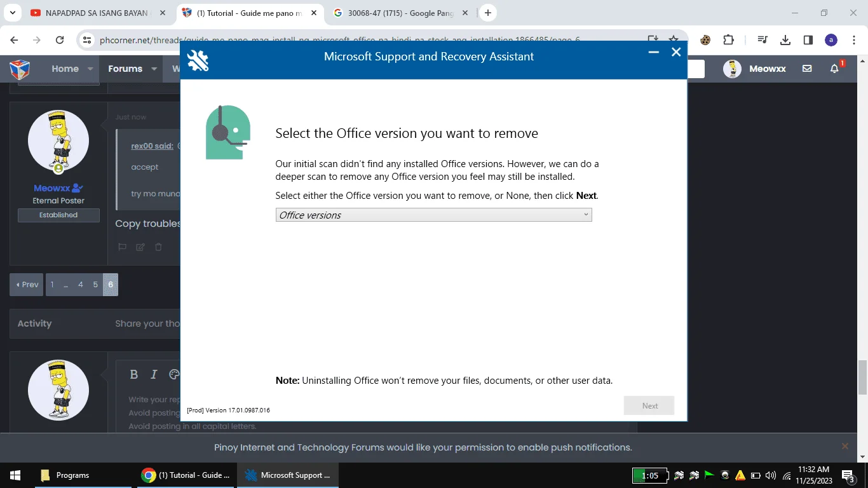This screenshot has width=868, height=488.
Task: Click the phcorner.net address bar URL
Action: [339, 40]
